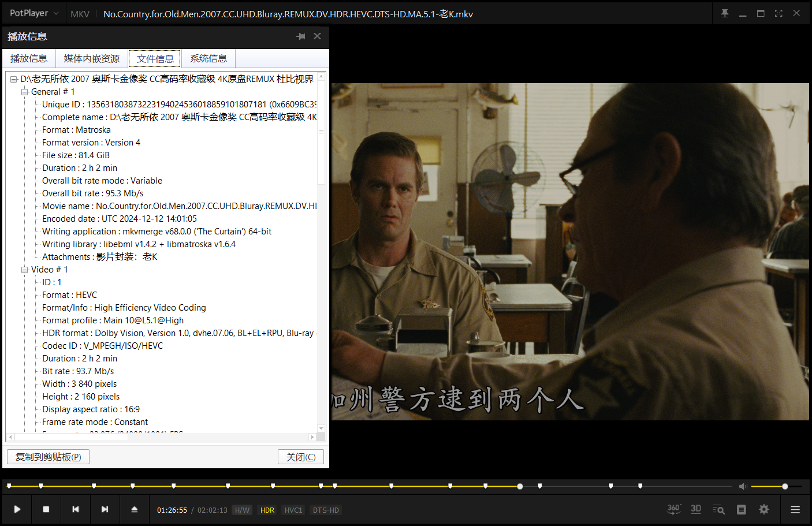Click the video frame to toggle playback
Image resolution: width=812 pixels, height=526 pixels.
(x=570, y=252)
